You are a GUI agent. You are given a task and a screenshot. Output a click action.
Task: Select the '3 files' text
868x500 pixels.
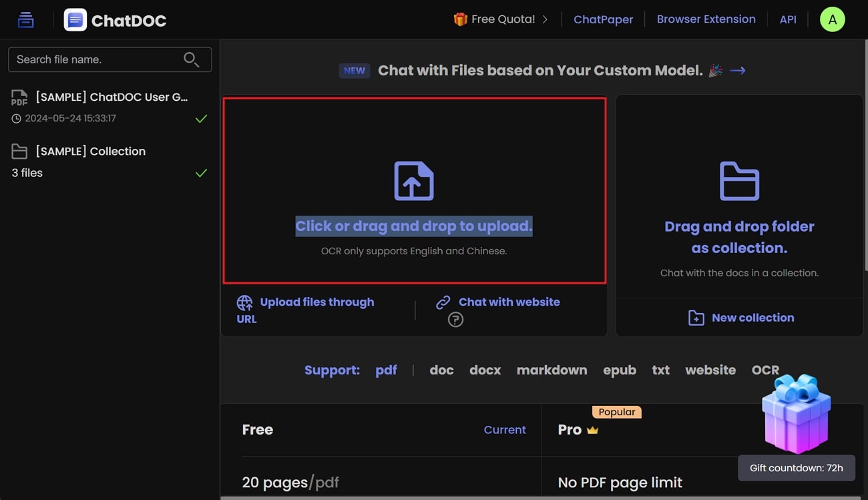27,173
